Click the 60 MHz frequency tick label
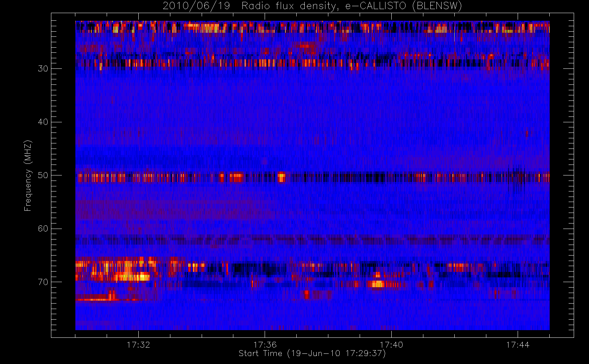Image resolution: width=589 pixels, height=364 pixels. [x=43, y=229]
